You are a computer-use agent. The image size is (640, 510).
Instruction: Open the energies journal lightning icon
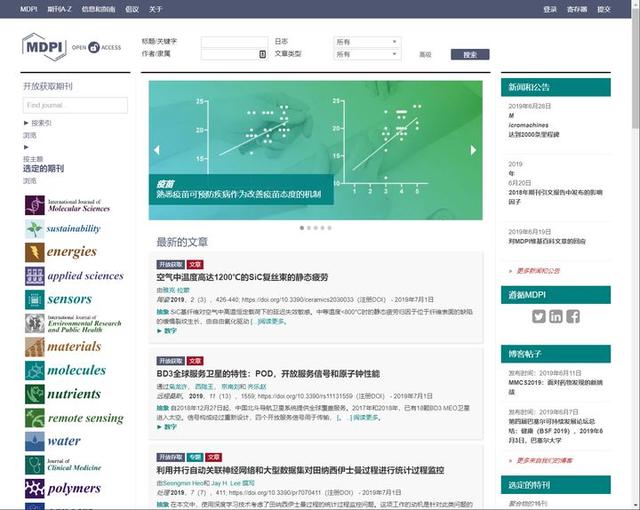point(35,252)
